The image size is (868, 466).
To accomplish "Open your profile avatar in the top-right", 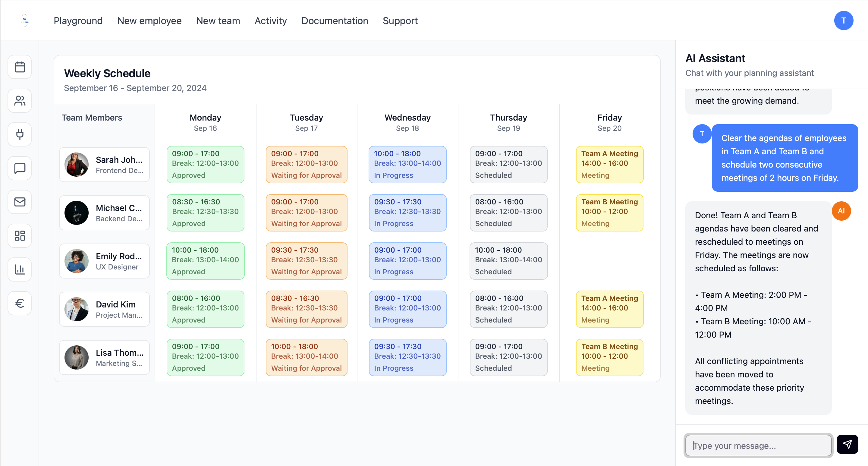I will pos(844,20).
